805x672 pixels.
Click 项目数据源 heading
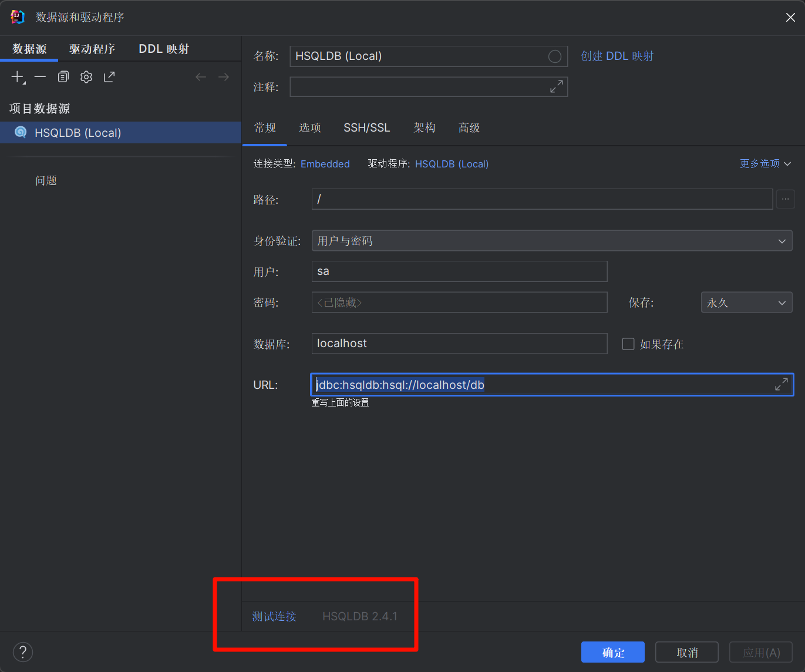click(39, 109)
